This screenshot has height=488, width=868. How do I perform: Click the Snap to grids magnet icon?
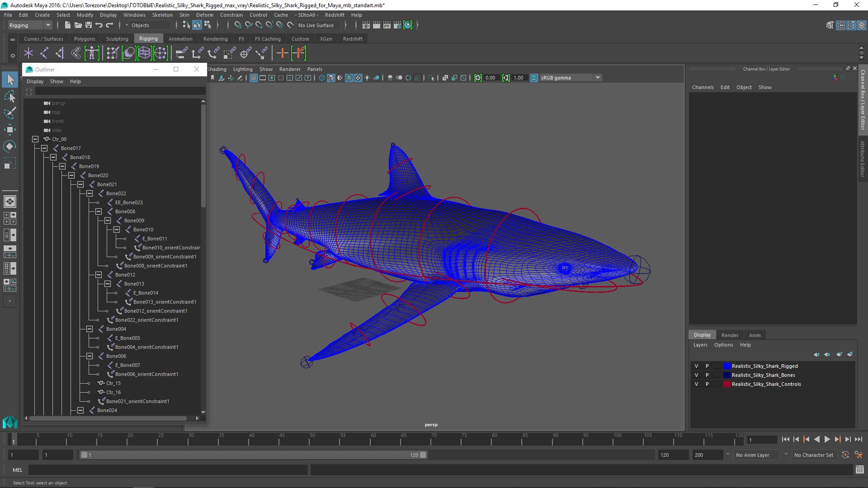[x=238, y=25]
